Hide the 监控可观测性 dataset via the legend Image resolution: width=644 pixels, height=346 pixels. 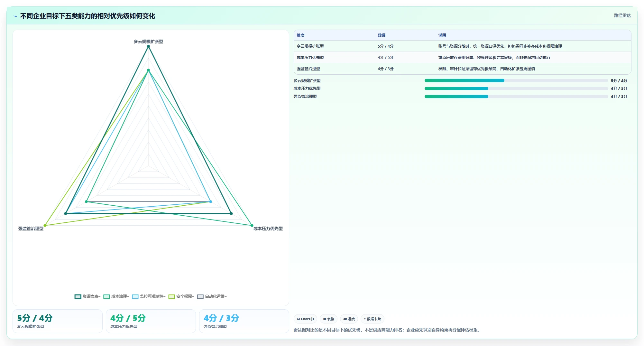[149, 296]
